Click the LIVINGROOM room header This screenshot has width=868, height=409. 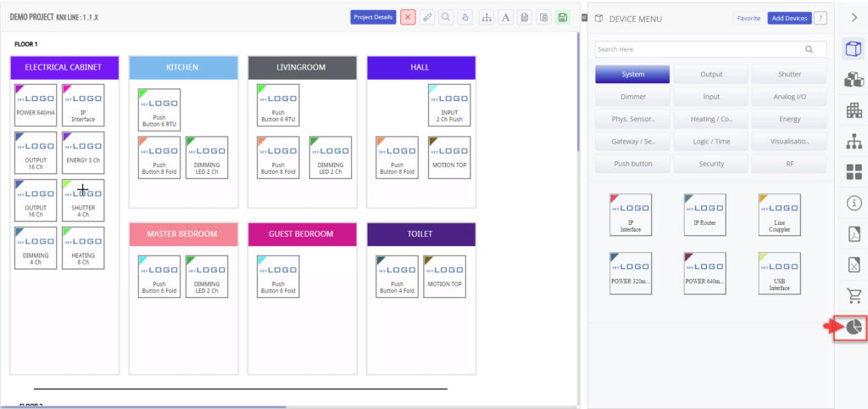click(x=303, y=68)
